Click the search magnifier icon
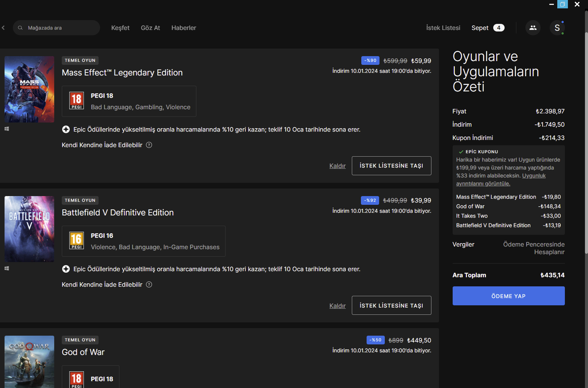This screenshot has height=388, width=588. tap(20, 28)
